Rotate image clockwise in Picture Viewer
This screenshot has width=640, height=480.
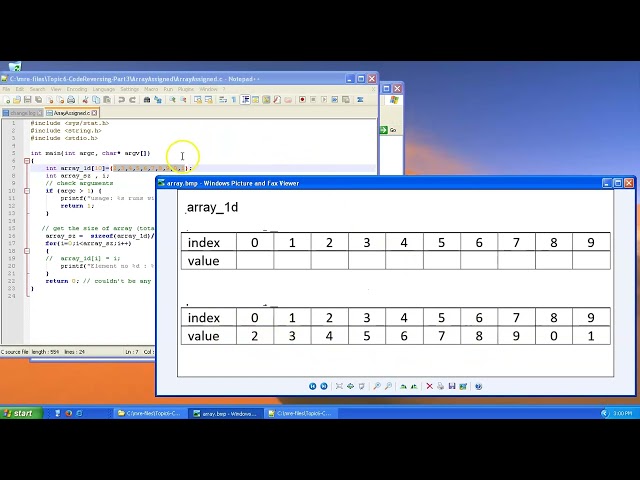403,386
